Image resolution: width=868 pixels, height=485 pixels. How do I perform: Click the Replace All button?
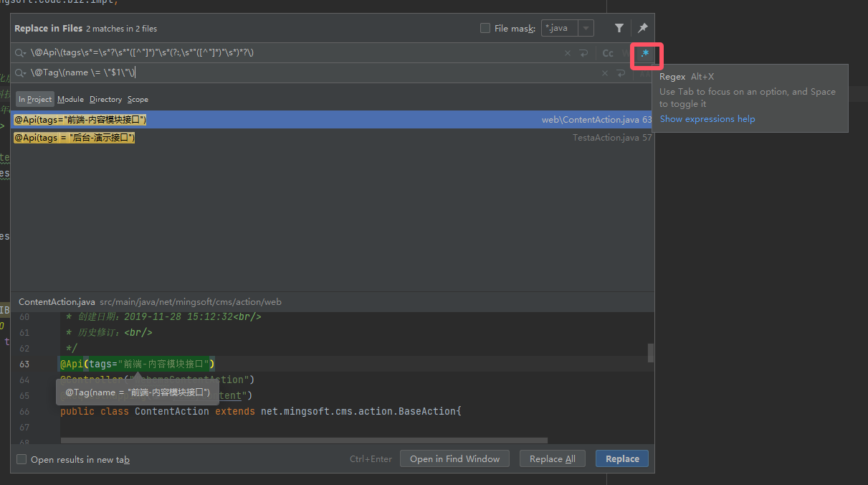pyautogui.click(x=552, y=459)
